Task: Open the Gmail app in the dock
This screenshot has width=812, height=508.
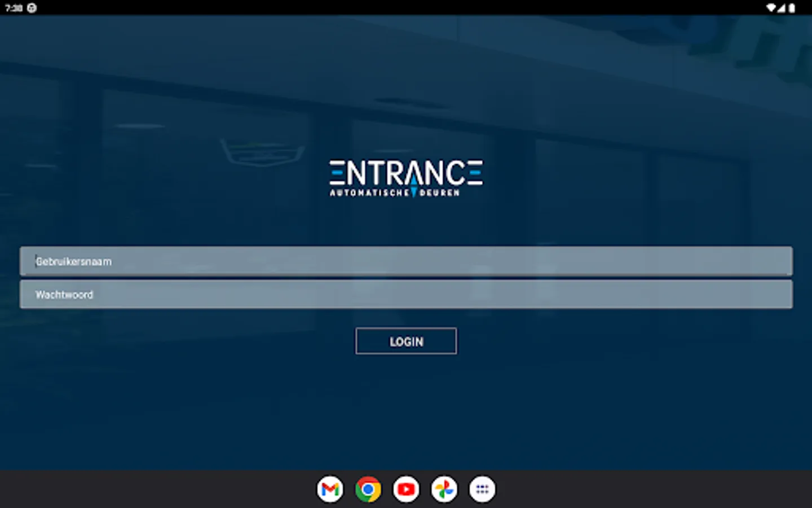Action: 330,489
